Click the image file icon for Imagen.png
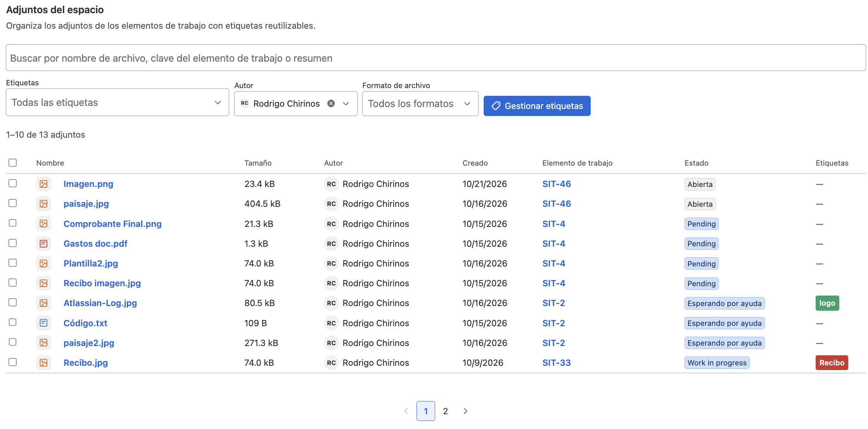This screenshot has width=868, height=429. tap(43, 184)
